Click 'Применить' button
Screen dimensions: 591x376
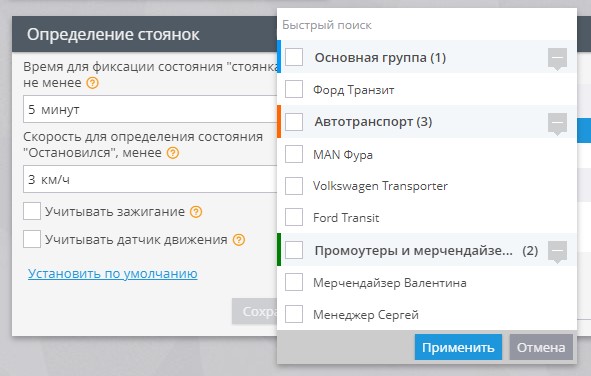[458, 347]
